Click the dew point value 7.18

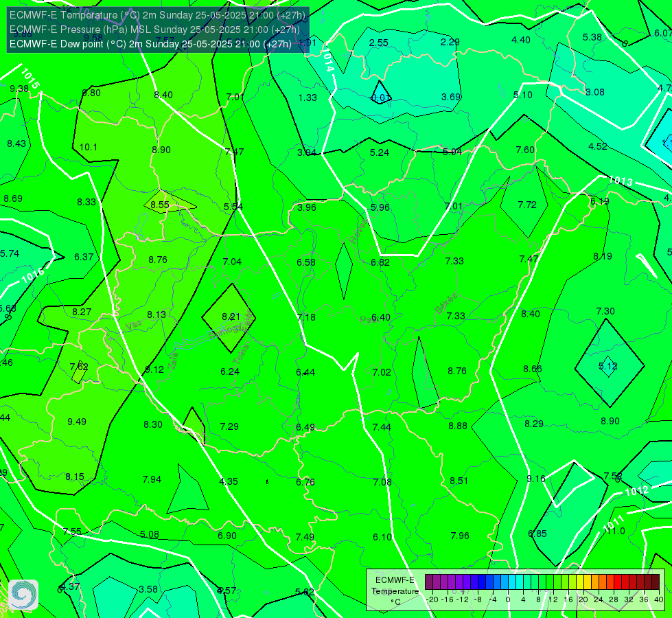[x=306, y=317]
